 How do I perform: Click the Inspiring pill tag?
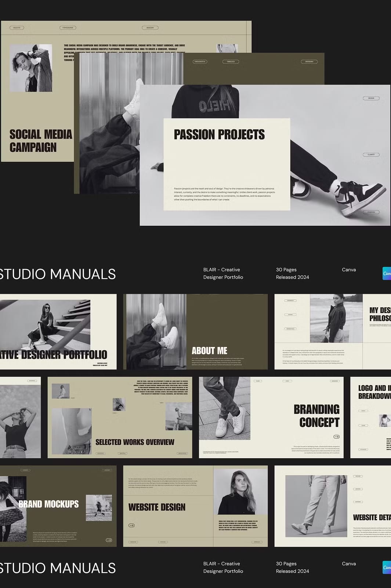[309, 61]
